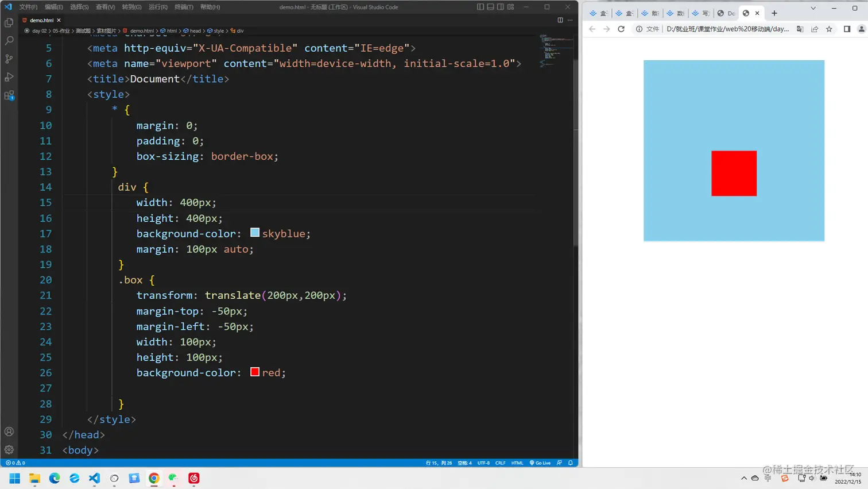Open the skyblue color swatch picker

(x=255, y=233)
